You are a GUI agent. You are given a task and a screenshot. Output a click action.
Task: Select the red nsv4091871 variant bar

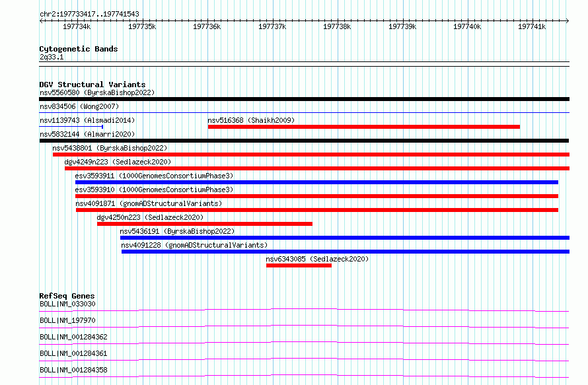coord(317,210)
